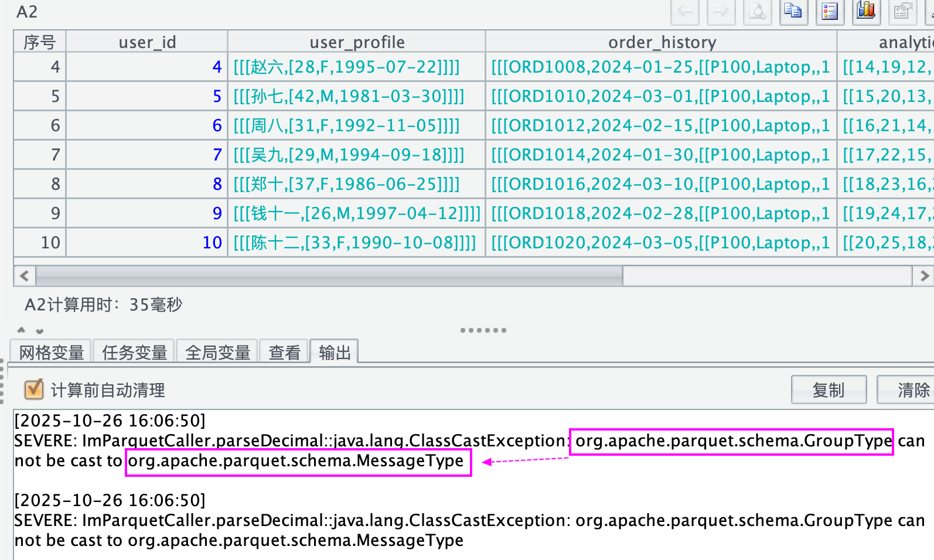
Task: Click the order_history column header
Action: tap(662, 42)
